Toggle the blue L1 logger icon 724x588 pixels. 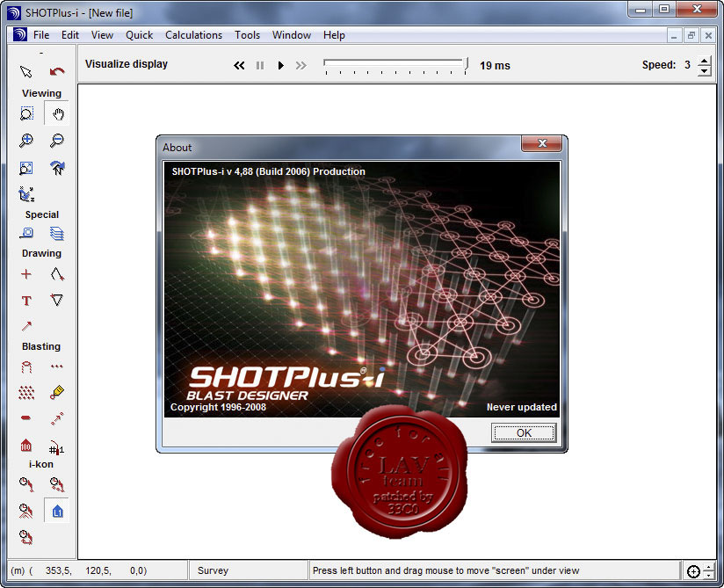click(x=57, y=511)
